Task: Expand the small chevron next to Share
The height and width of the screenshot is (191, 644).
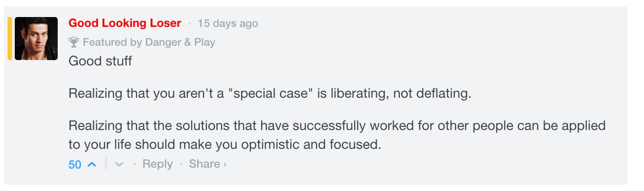Action: click(225, 165)
